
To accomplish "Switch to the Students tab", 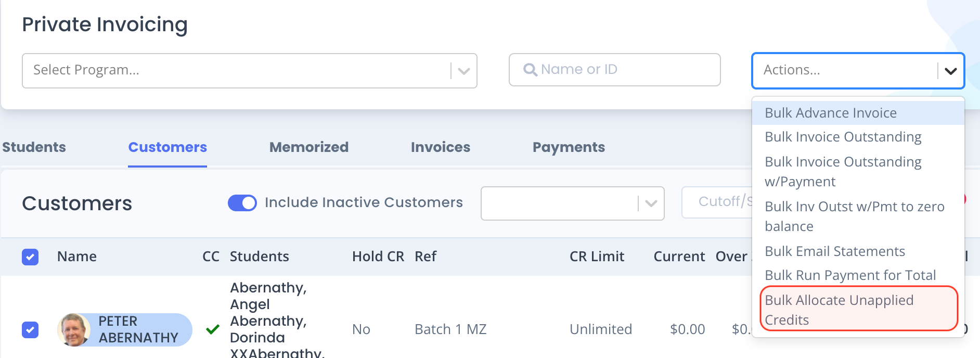I will (34, 147).
